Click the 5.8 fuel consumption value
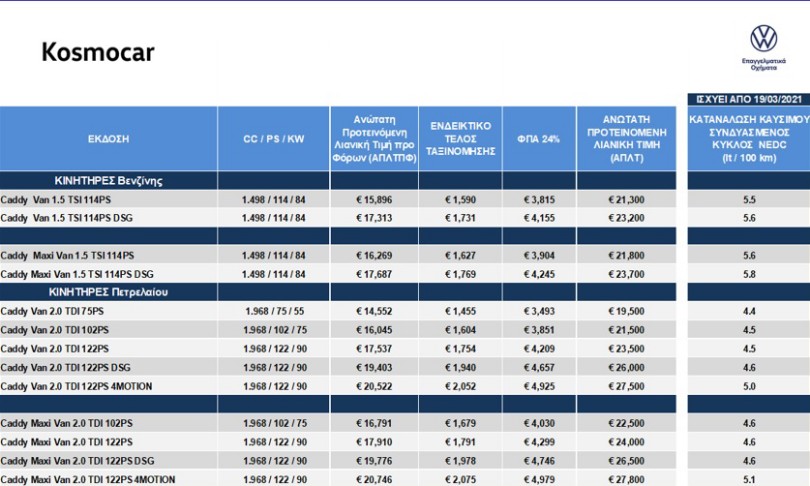This screenshot has width=810, height=486. coord(749,274)
